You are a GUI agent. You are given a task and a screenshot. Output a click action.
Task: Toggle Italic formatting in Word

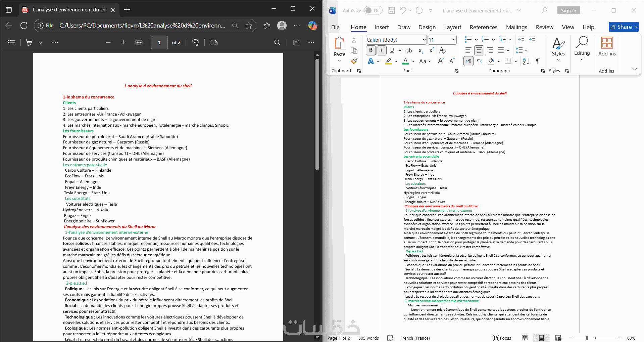pyautogui.click(x=382, y=50)
